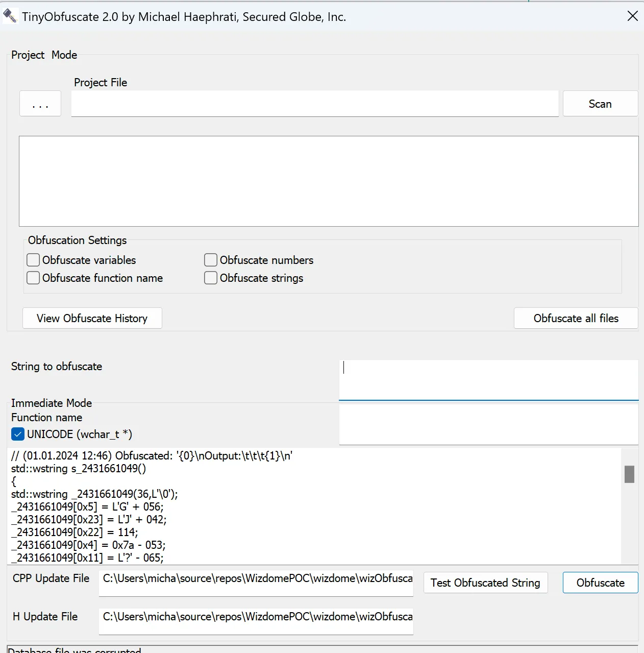Click the Project File path field
This screenshot has height=653, width=644.
tap(315, 104)
